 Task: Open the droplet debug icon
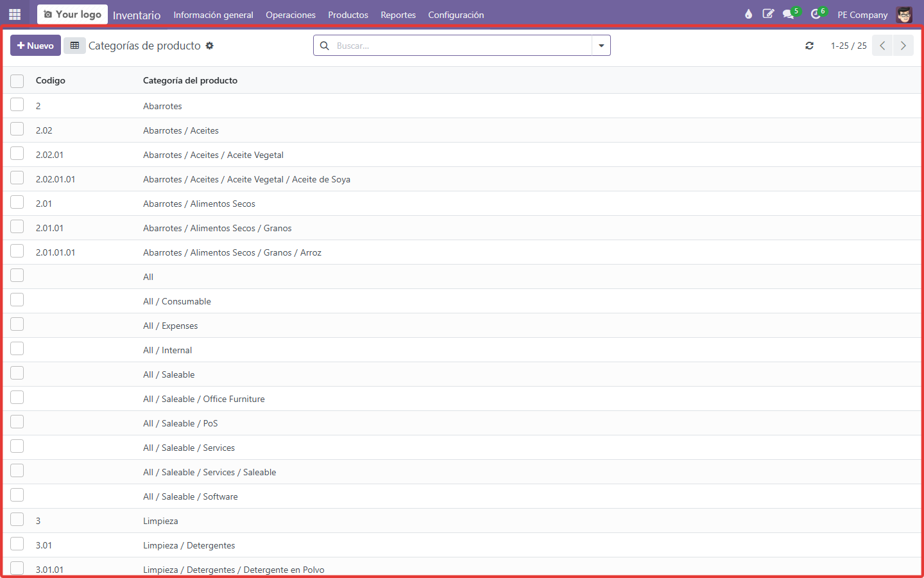pos(748,14)
